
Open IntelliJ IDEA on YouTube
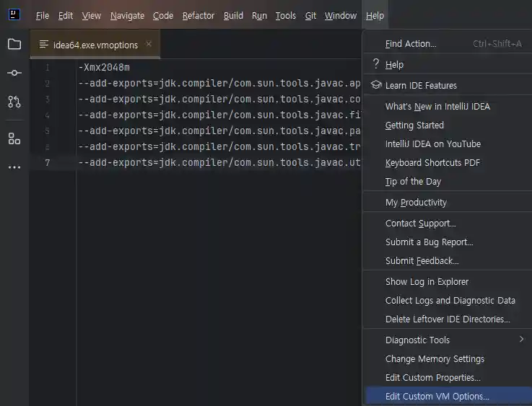pos(448,144)
